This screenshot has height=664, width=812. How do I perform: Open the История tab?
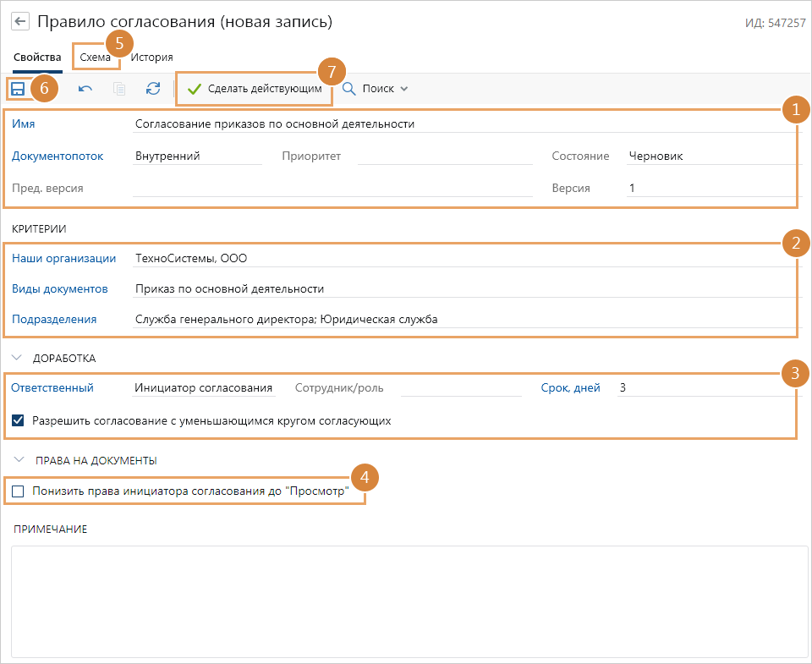coord(152,58)
